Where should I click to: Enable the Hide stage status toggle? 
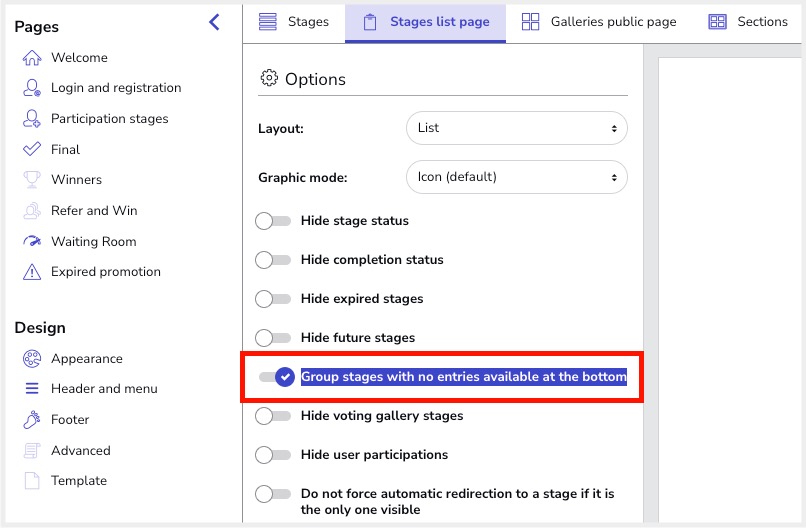point(273,221)
